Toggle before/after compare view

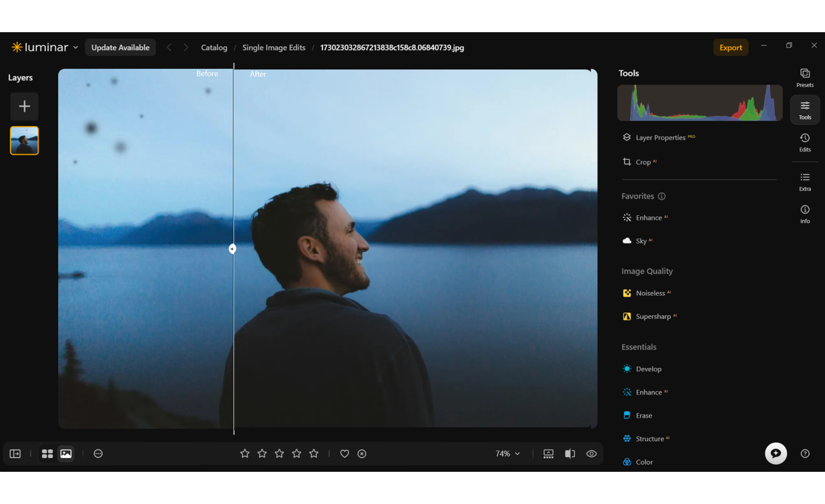[570, 454]
